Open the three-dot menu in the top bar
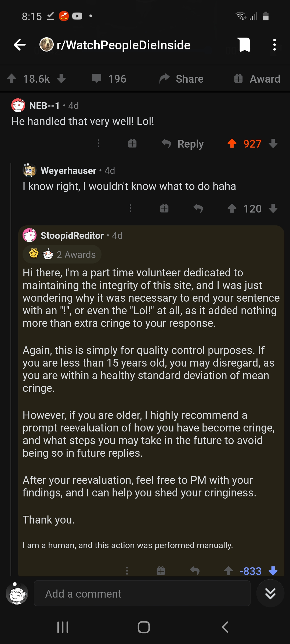This screenshot has width=290, height=644. (274, 45)
